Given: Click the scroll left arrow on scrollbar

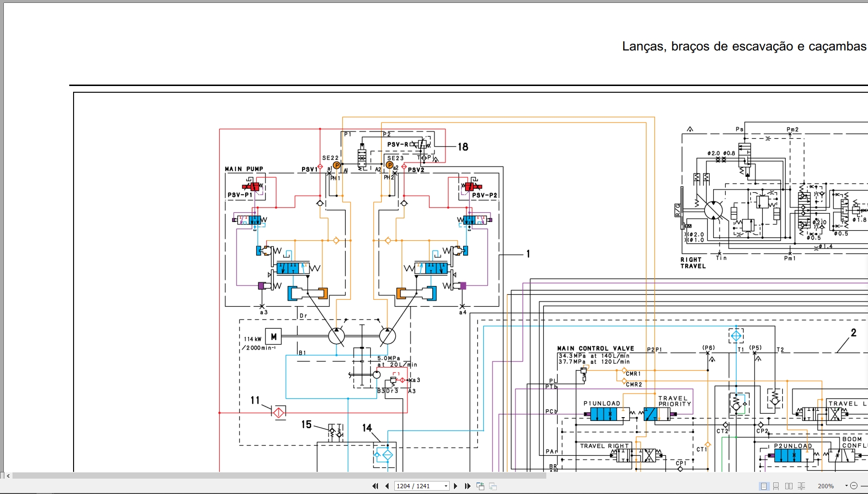Looking at the screenshot, I should tap(8, 476).
